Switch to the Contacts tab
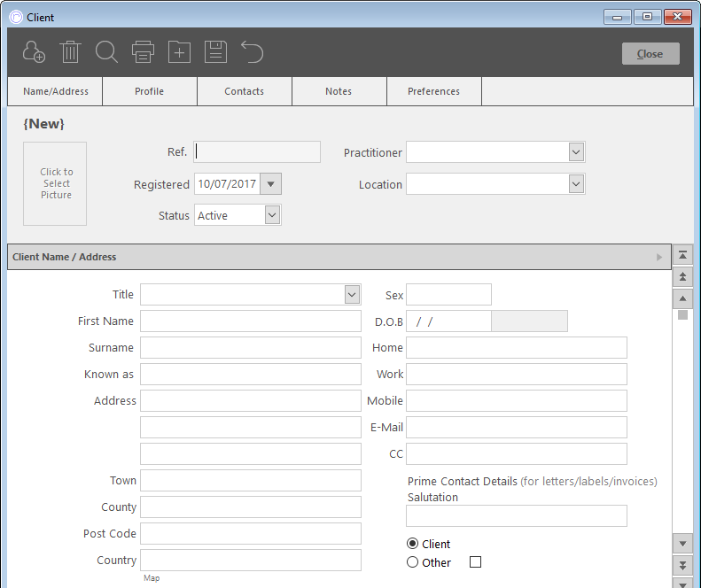This screenshot has width=701, height=588. pos(244,91)
